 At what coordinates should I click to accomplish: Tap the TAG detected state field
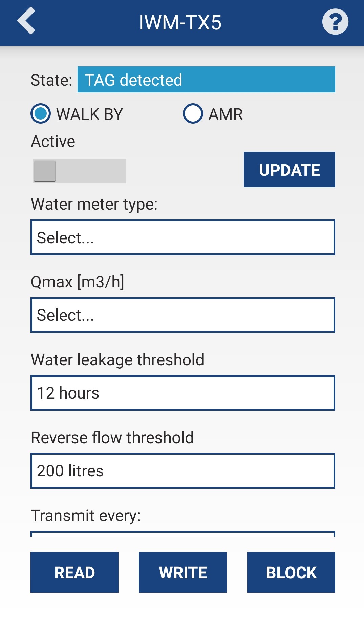click(206, 80)
